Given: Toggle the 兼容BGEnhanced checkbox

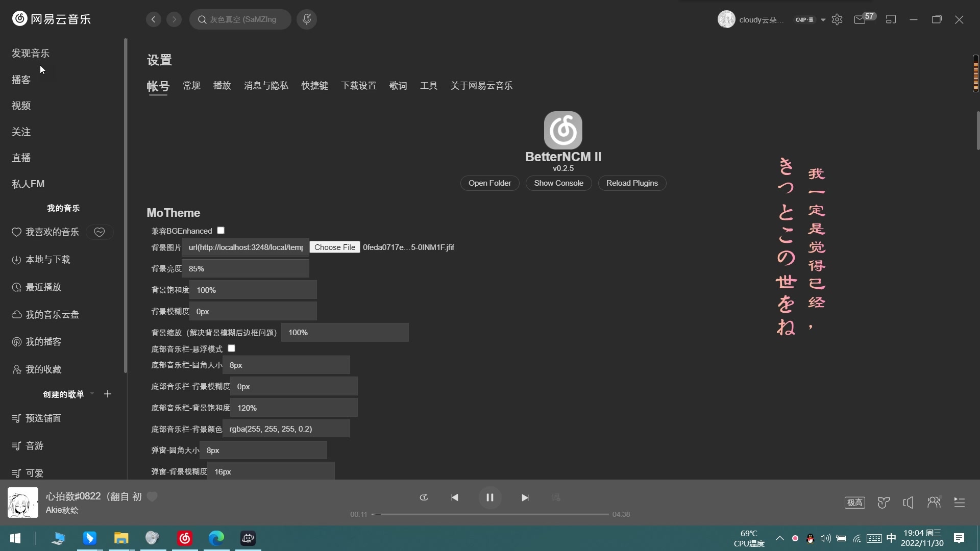Looking at the screenshot, I should pyautogui.click(x=220, y=231).
